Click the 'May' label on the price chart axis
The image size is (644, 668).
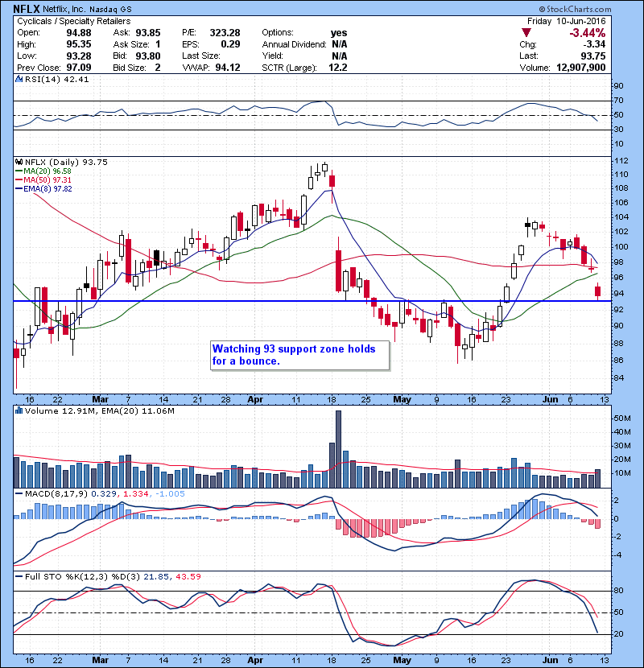402,399
